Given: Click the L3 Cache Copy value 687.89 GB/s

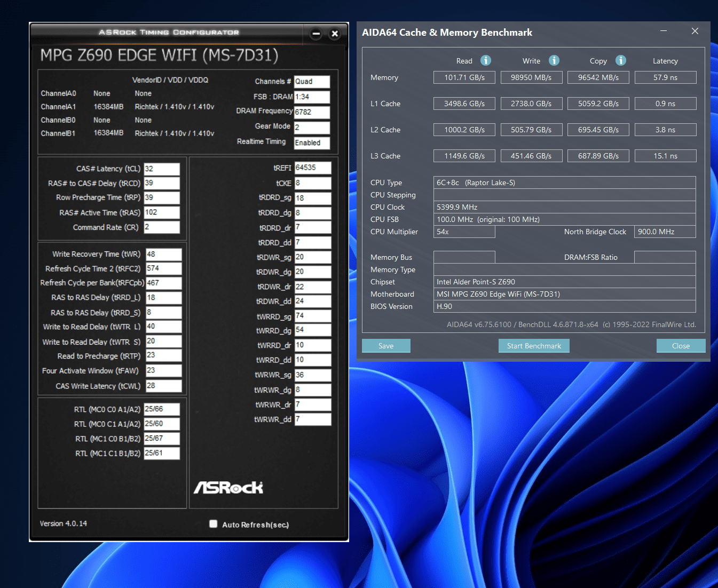Looking at the screenshot, I should 598,156.
